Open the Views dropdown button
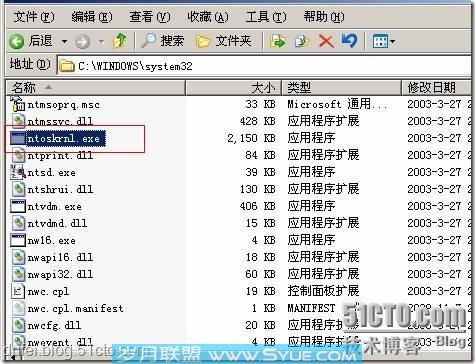 pyautogui.click(x=383, y=42)
